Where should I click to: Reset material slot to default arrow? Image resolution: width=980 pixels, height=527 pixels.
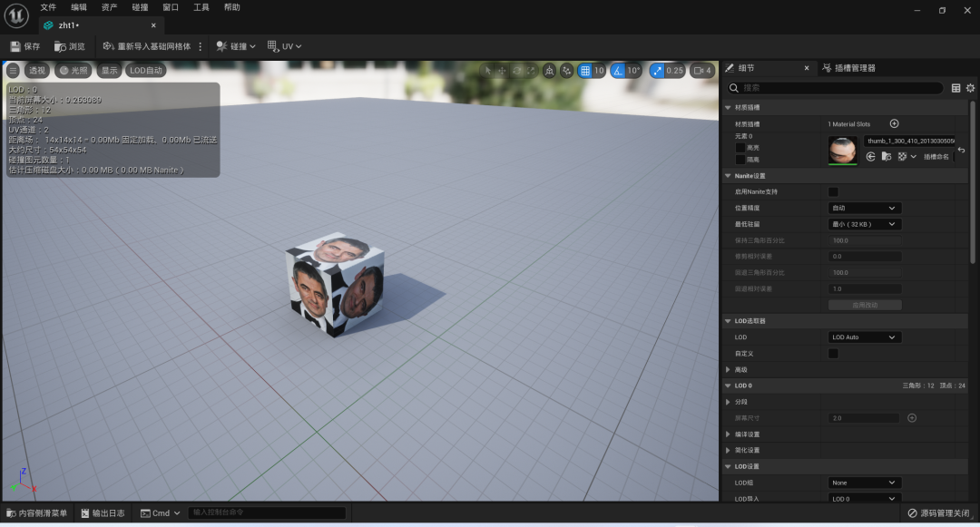coord(961,150)
